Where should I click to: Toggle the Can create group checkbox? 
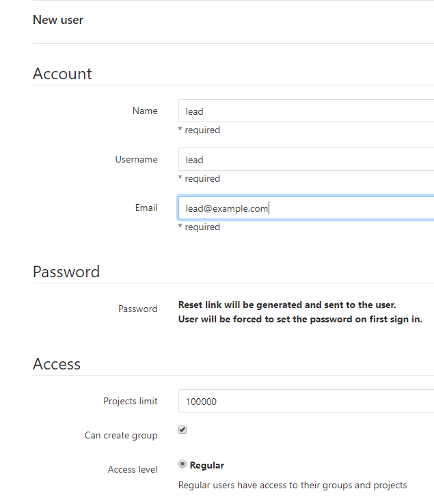(182, 430)
